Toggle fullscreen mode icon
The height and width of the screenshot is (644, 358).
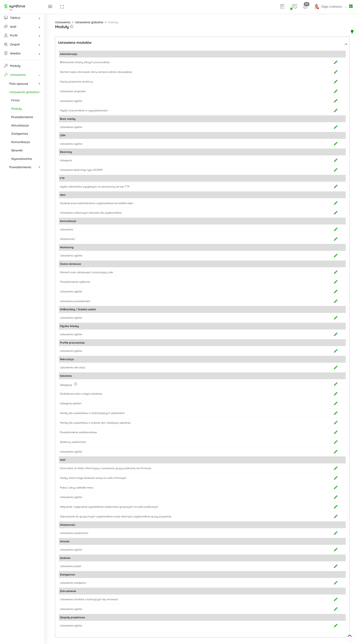(x=62, y=7)
